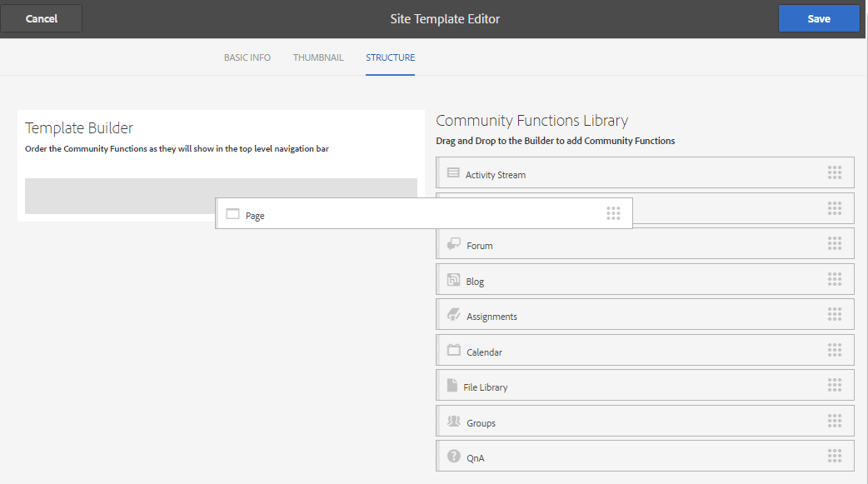Select the Structure tab
Image resolution: width=868 pixels, height=484 pixels.
tap(390, 57)
